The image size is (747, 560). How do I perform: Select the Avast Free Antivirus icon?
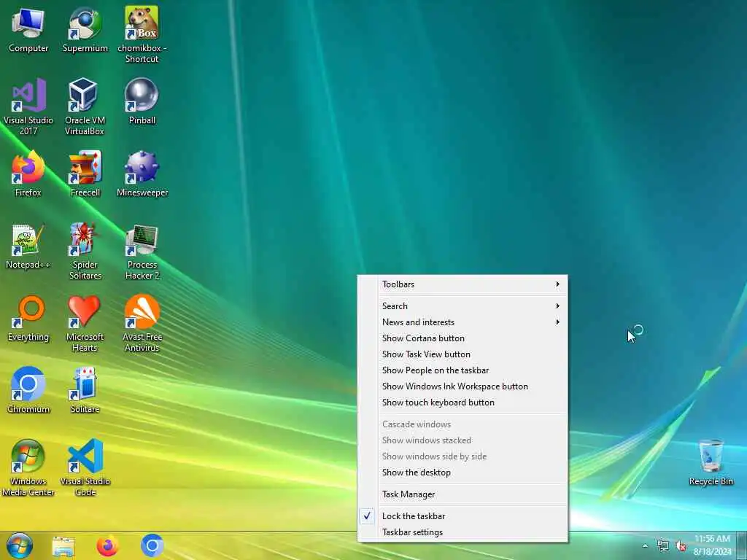tap(142, 323)
